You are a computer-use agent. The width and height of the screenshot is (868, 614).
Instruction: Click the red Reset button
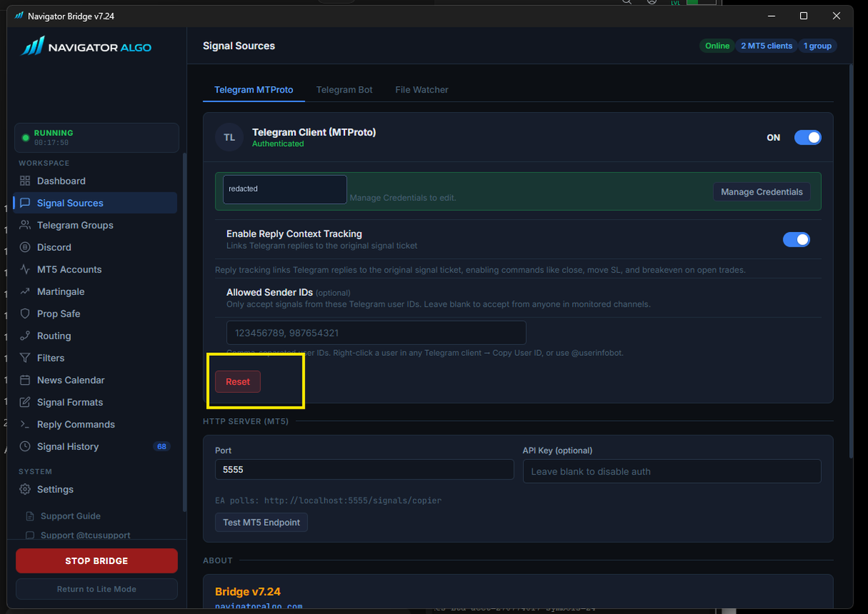238,382
